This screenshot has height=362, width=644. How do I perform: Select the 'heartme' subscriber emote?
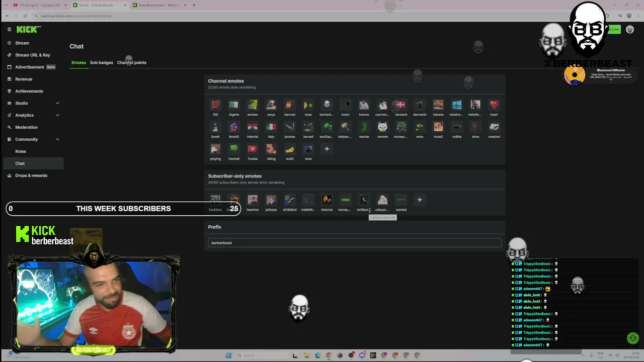click(253, 200)
